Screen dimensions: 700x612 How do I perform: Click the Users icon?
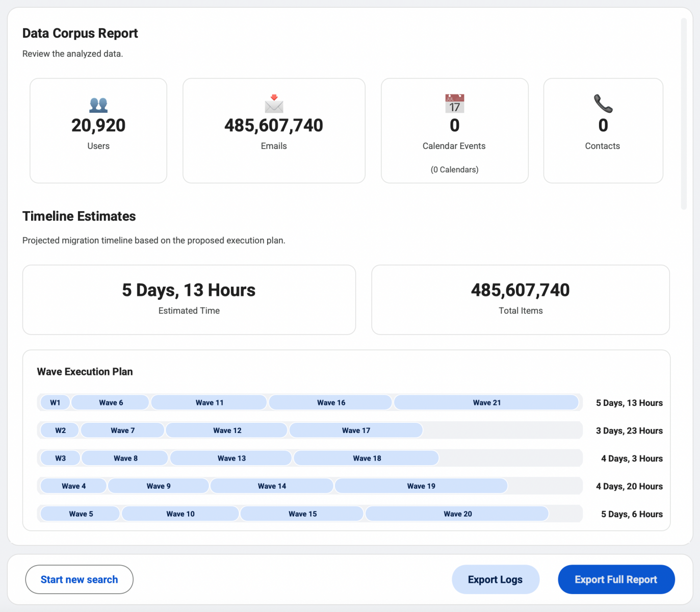(x=98, y=105)
